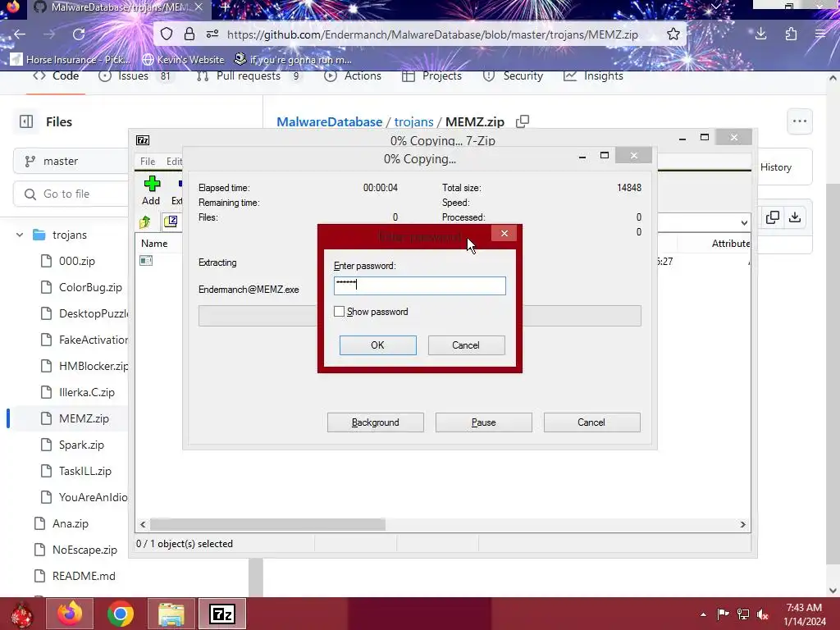The image size is (840, 630).
Task: Open the Actions tab on GitHub
Action: coord(353,76)
